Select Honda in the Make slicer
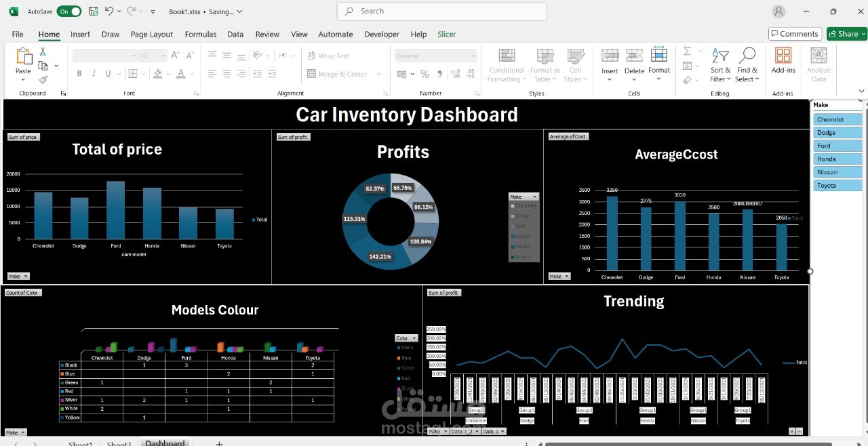This screenshot has height=446, width=868. [x=837, y=159]
